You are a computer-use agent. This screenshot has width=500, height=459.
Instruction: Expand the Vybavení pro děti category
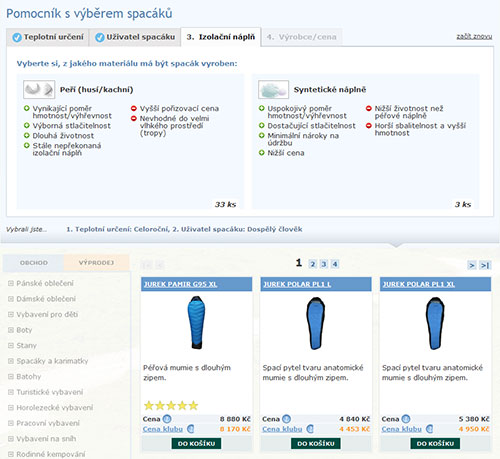pos(11,314)
